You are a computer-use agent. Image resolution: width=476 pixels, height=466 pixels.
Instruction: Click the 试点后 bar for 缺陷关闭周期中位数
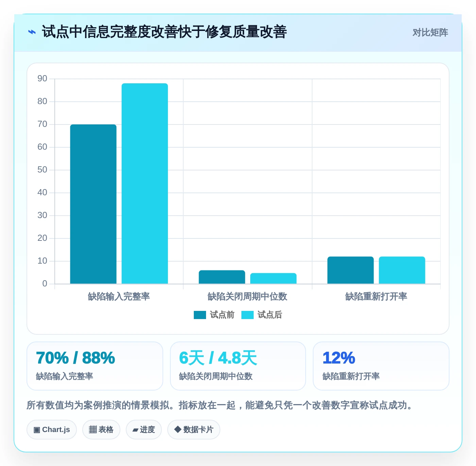coord(273,278)
